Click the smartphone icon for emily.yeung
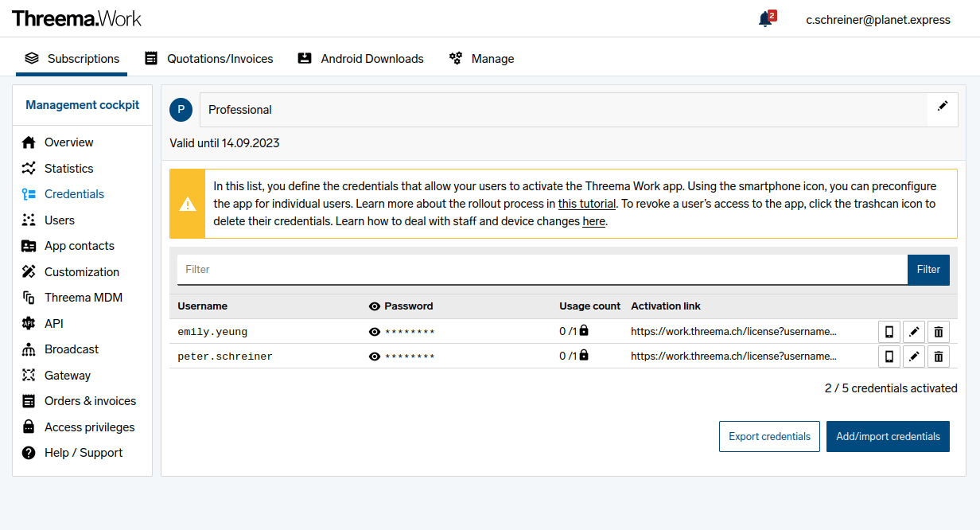The height and width of the screenshot is (530, 980). [x=889, y=332]
